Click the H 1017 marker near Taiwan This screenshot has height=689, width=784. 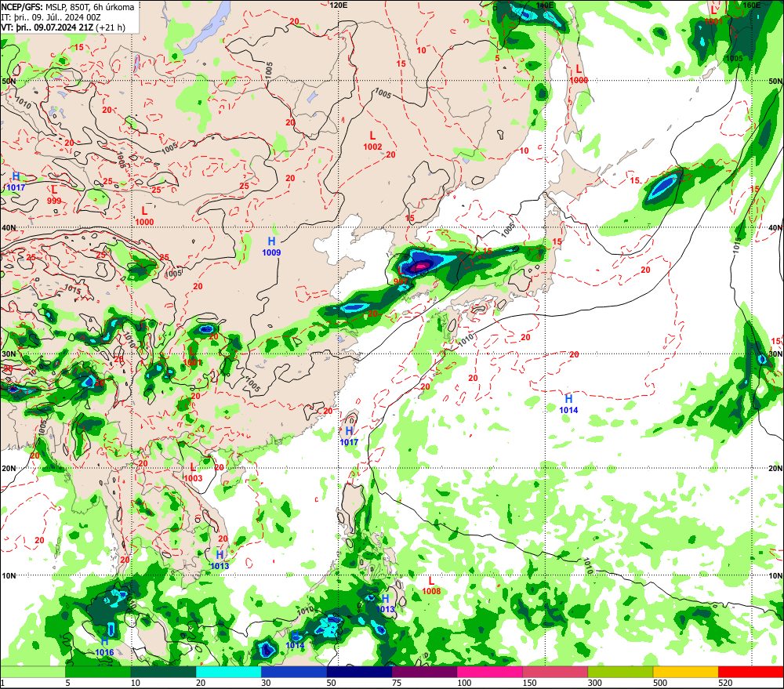pyautogui.click(x=349, y=437)
